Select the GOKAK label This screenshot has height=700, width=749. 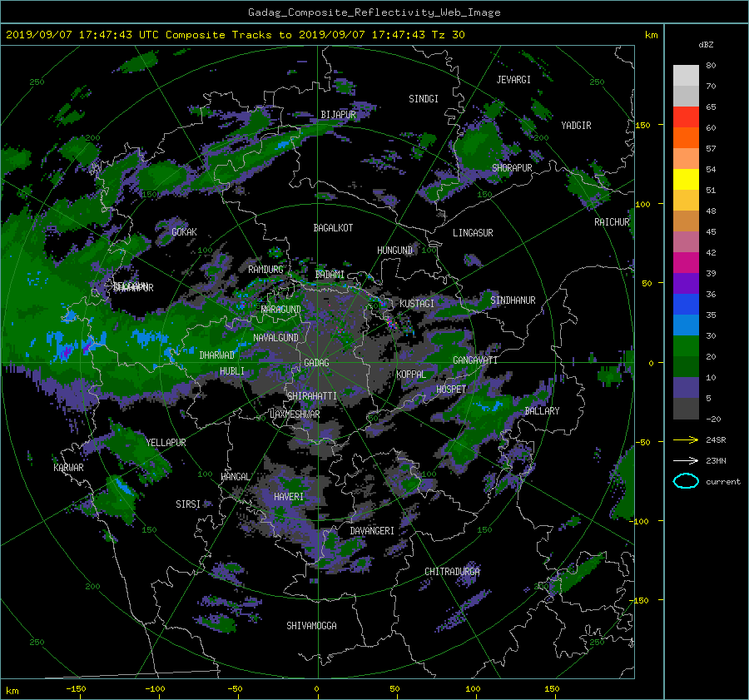point(184,231)
